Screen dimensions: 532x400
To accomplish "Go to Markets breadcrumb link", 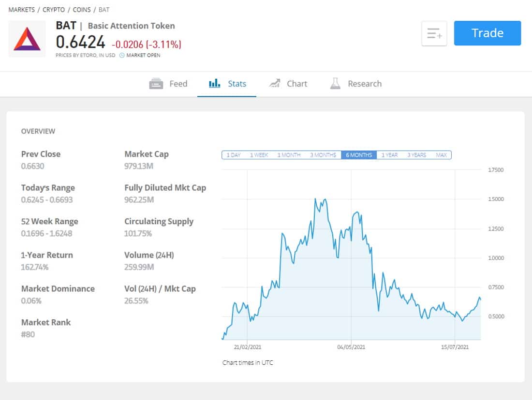I will [x=21, y=10].
